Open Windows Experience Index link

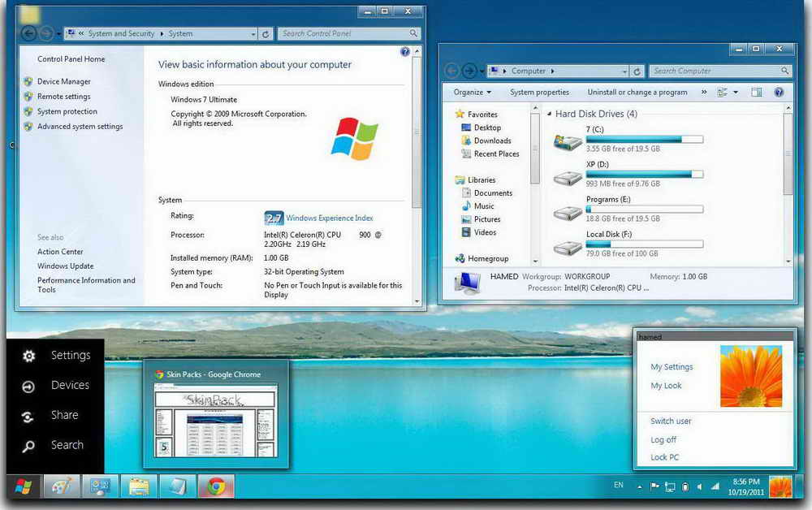[x=329, y=218]
